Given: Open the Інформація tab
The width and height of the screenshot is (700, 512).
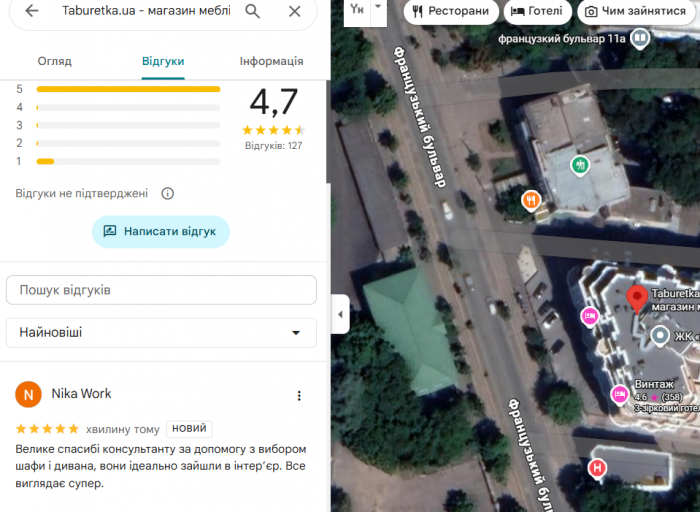Looking at the screenshot, I should point(271,61).
